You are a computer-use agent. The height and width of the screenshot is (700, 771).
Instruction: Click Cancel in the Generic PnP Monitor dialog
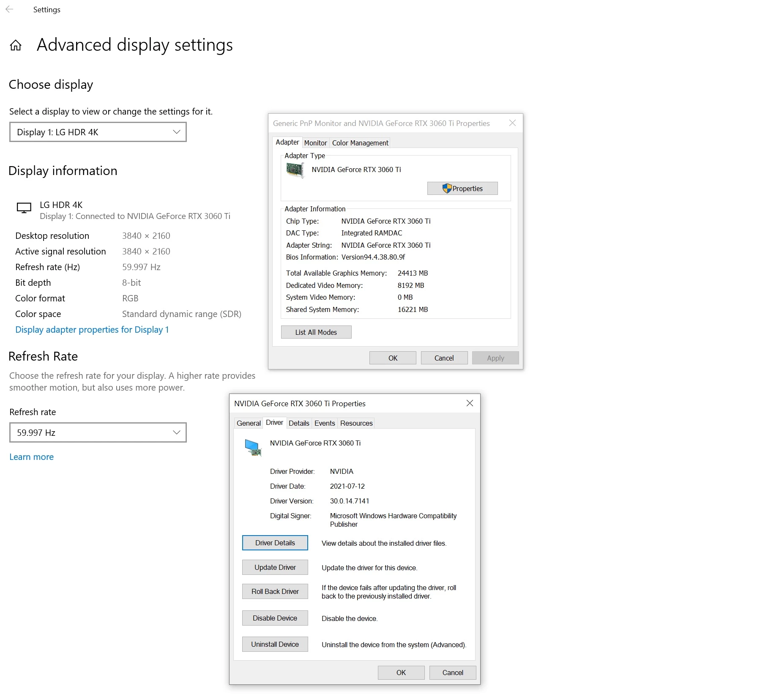coord(444,358)
